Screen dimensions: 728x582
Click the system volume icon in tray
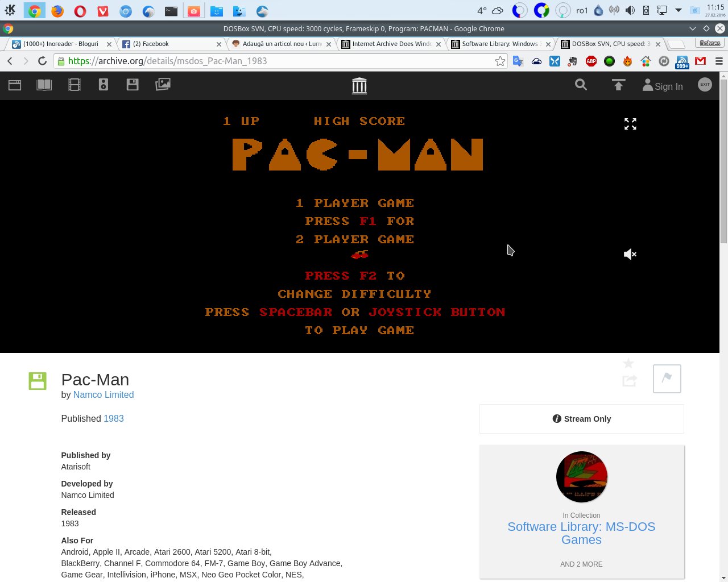click(x=630, y=10)
